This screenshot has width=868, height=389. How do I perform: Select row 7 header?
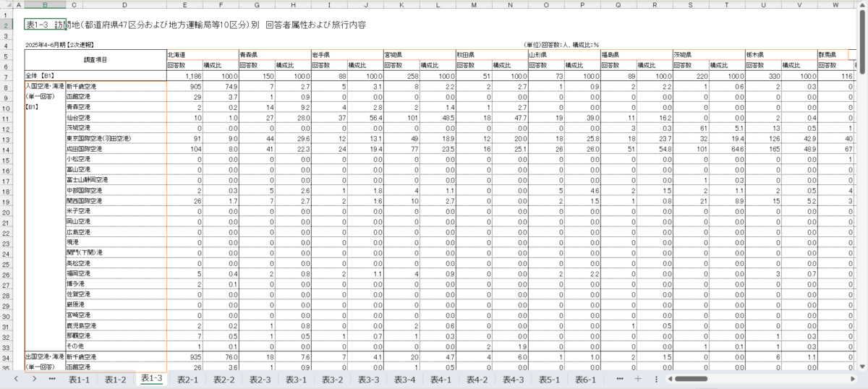(7, 76)
